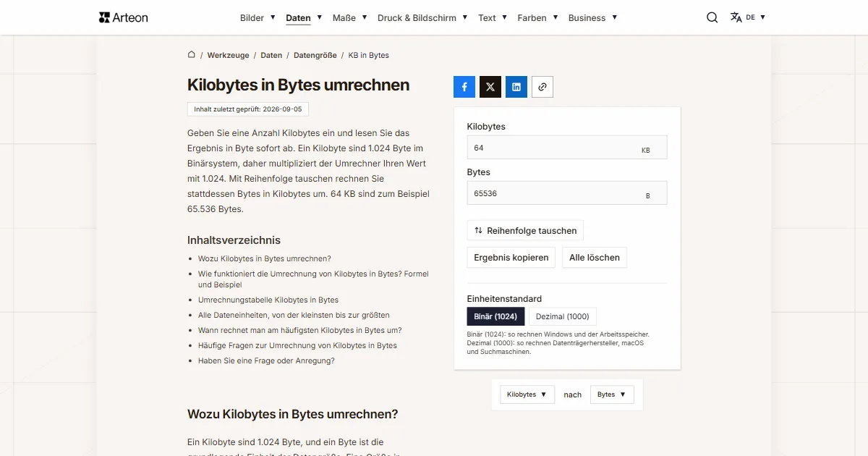Screen dimensions: 868x456
Task: Jump to 'Häufige Fragen zur Umrechnung' entry
Action: [297, 345]
